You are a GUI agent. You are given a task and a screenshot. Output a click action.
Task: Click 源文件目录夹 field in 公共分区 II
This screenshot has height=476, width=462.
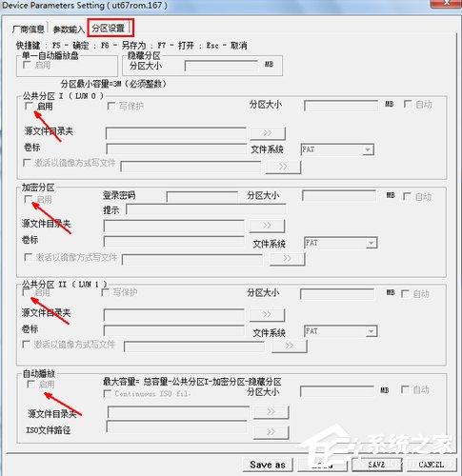[x=174, y=314]
